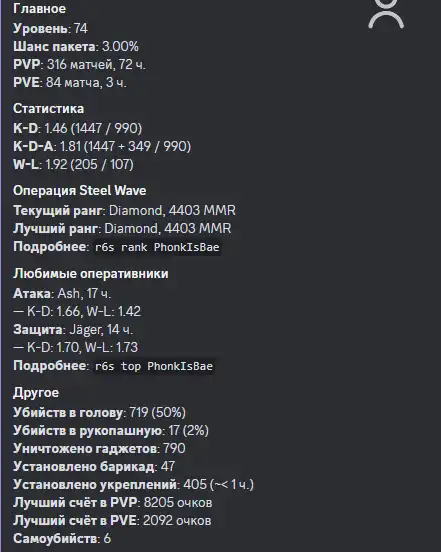Click the Любимые оперативники heading
The image size is (441, 552).
point(91,274)
